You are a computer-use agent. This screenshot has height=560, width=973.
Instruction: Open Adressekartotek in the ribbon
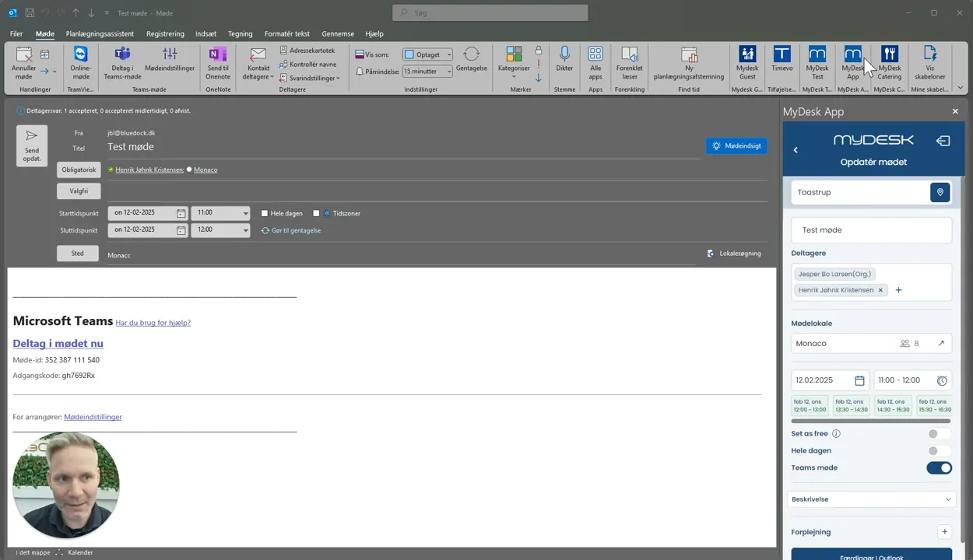(x=307, y=51)
